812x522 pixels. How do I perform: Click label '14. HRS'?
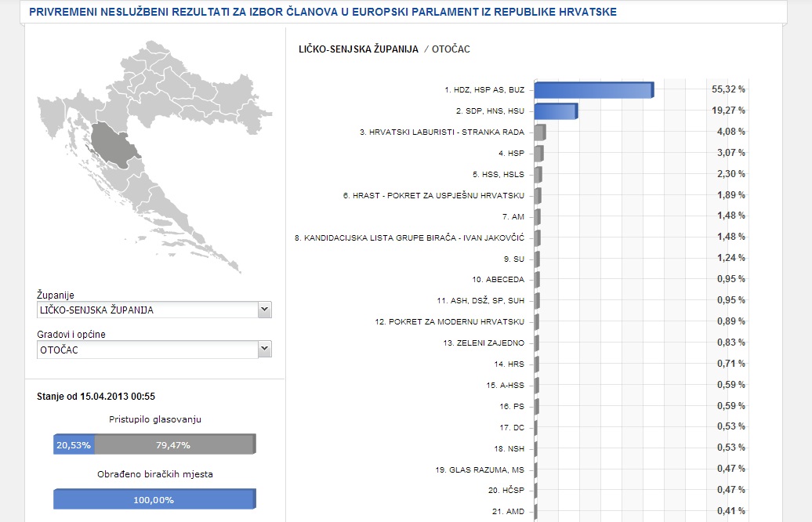tap(509, 364)
